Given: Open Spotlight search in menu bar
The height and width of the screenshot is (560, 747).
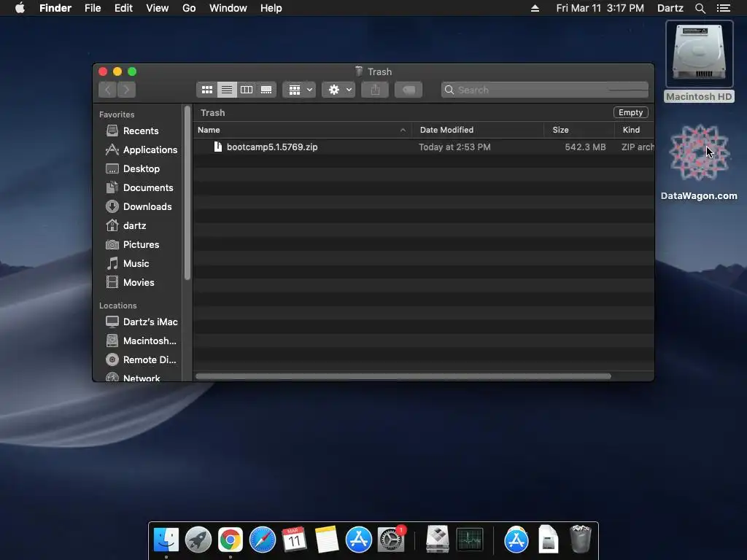Looking at the screenshot, I should click(x=700, y=8).
